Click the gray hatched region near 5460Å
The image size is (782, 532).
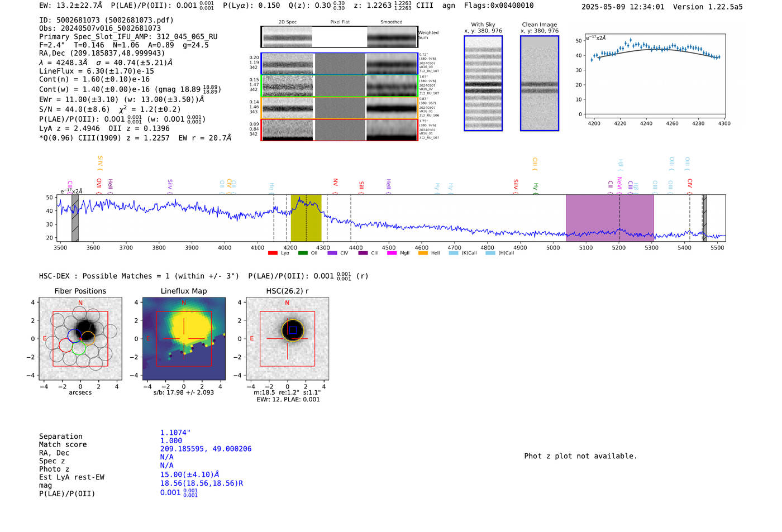pyautogui.click(x=704, y=218)
